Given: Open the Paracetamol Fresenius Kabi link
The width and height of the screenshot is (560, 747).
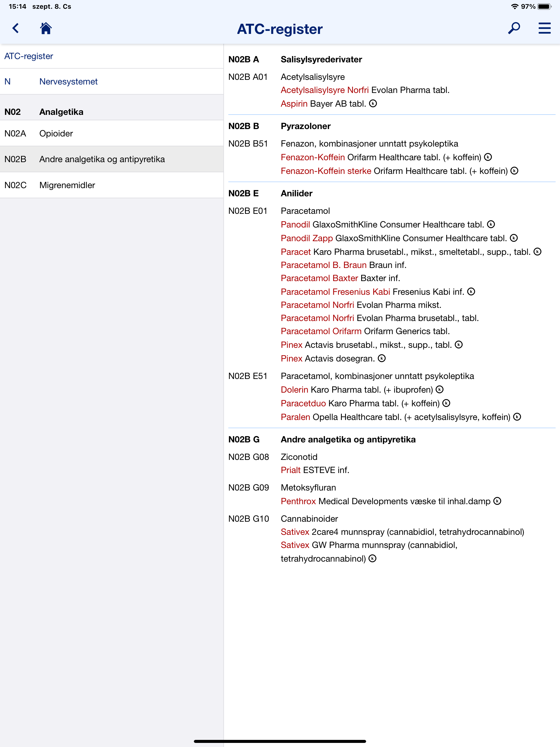Looking at the screenshot, I should pos(336,291).
